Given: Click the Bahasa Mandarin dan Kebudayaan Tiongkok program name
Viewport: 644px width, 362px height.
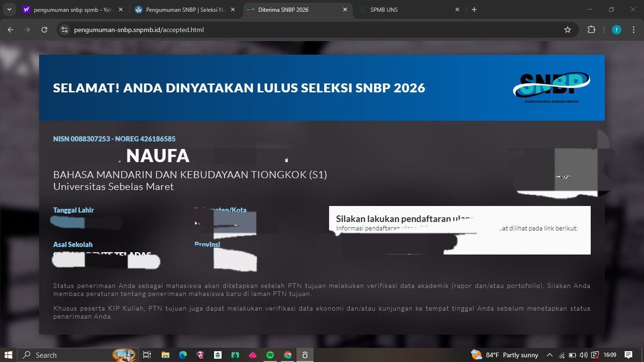Looking at the screenshot, I should (x=190, y=175).
